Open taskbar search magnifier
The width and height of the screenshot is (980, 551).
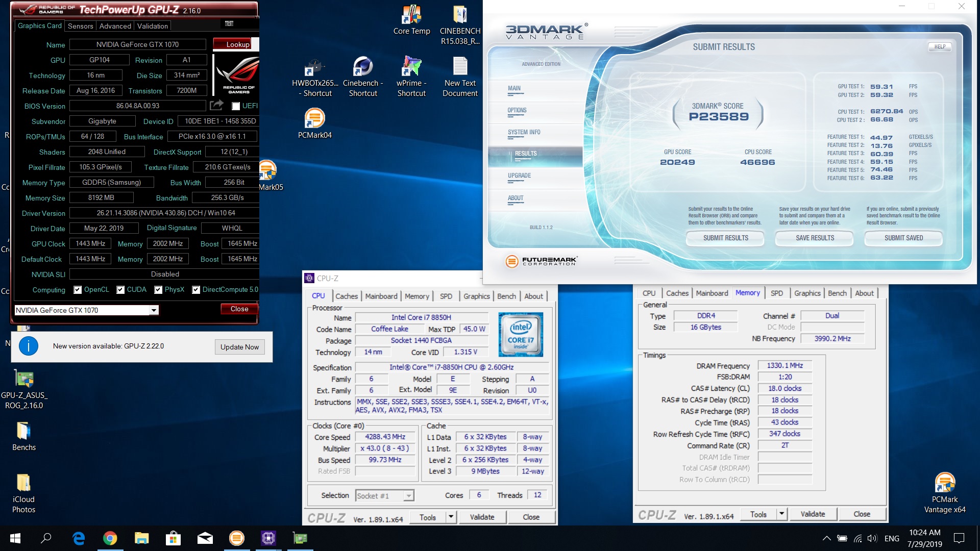pos(46,538)
